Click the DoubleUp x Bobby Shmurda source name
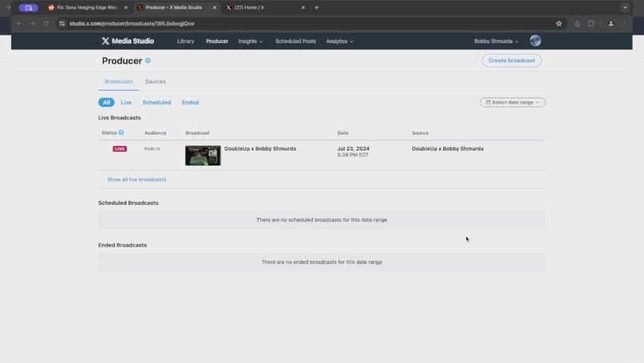 pos(447,148)
